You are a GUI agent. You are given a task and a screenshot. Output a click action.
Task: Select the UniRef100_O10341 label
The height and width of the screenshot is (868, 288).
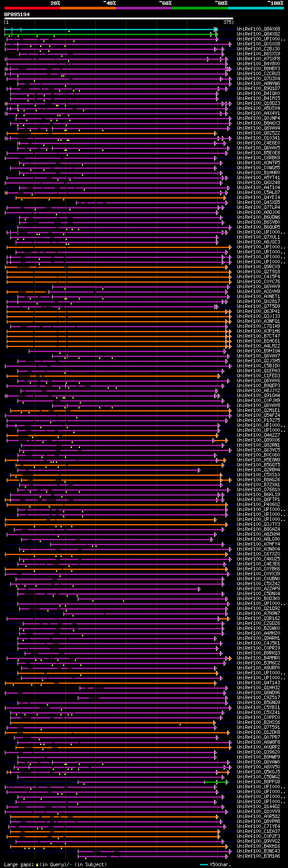coord(258,138)
